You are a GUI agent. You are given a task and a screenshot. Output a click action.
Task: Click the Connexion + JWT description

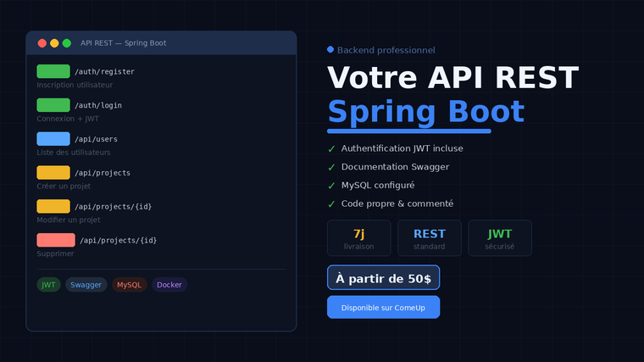[x=68, y=119]
